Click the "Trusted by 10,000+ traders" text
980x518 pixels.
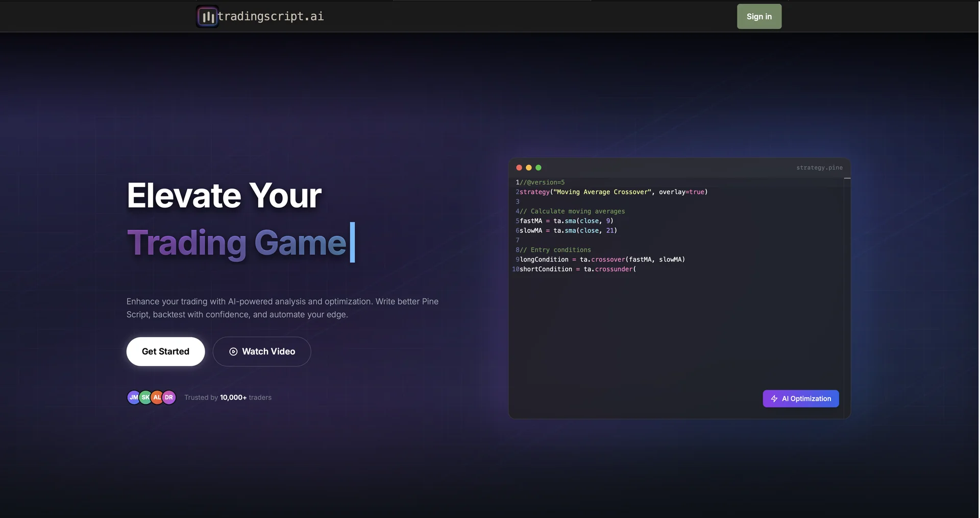(228, 397)
